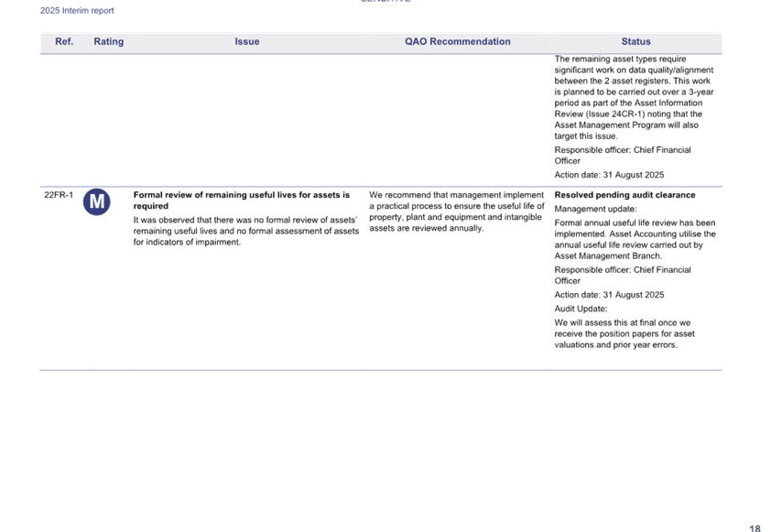Screen dimensions: 771x532
Task: Click the Status column header
Action: click(635, 42)
